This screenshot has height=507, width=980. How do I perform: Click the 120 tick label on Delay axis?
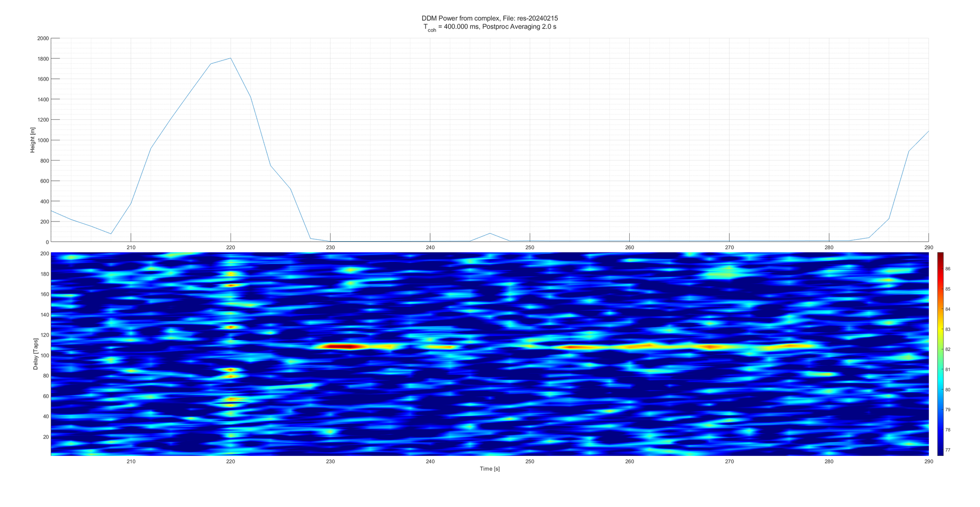point(45,335)
